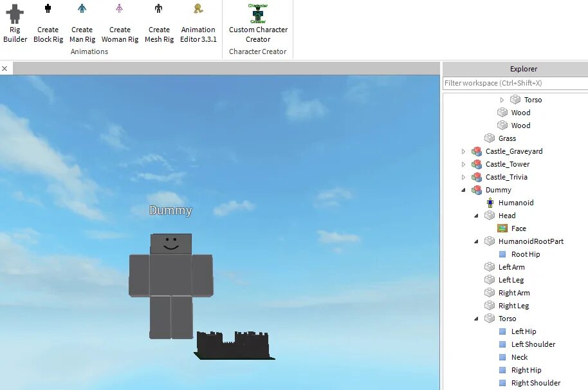The width and height of the screenshot is (588, 390).
Task: Click Create Woman Rig tool
Action: pyautogui.click(x=120, y=23)
